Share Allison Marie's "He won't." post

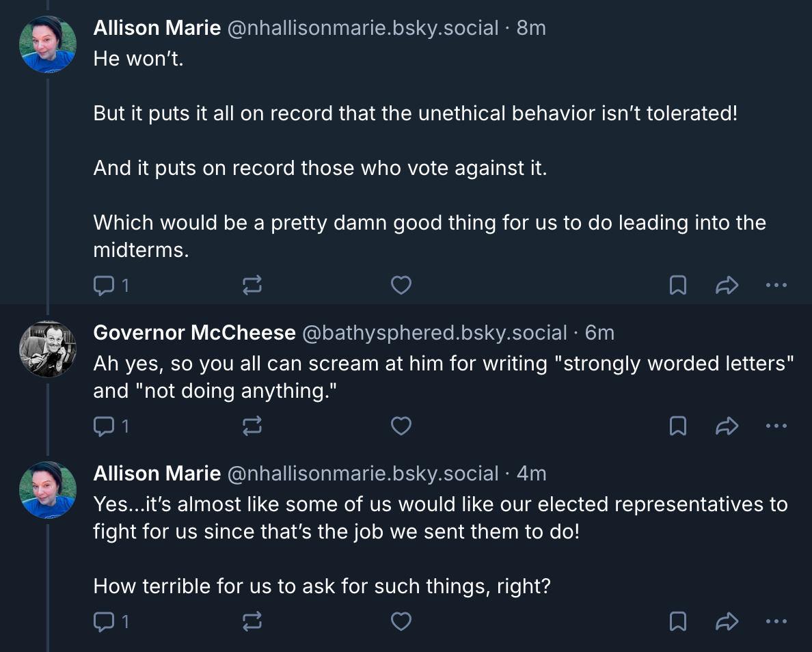[727, 286]
